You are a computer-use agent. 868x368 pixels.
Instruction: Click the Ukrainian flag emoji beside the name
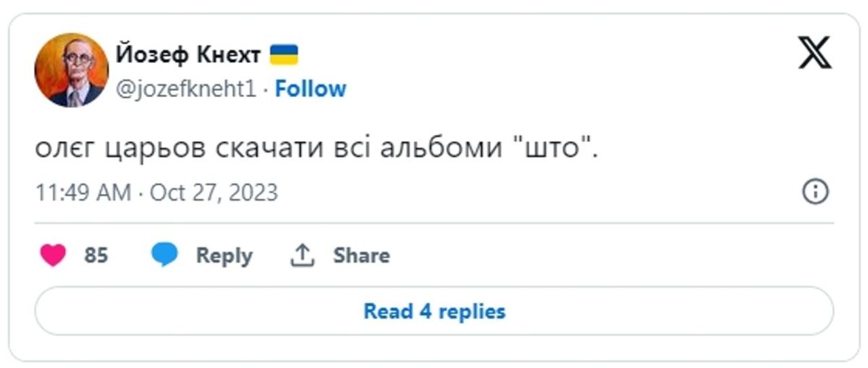point(283,55)
